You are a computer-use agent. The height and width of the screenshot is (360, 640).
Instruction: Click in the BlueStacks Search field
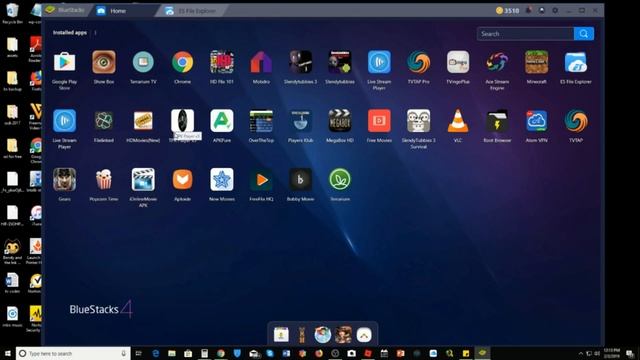click(x=525, y=34)
